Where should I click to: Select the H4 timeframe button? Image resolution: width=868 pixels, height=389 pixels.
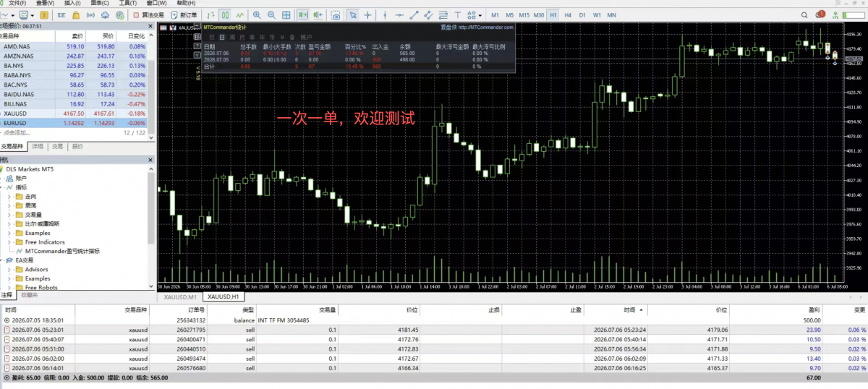tap(568, 14)
